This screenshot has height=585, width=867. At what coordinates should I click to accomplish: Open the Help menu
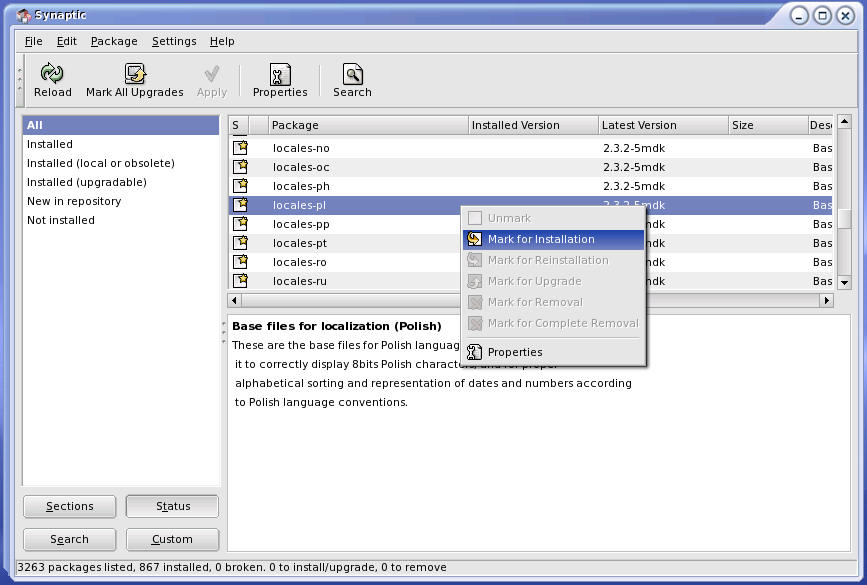pyautogui.click(x=222, y=41)
